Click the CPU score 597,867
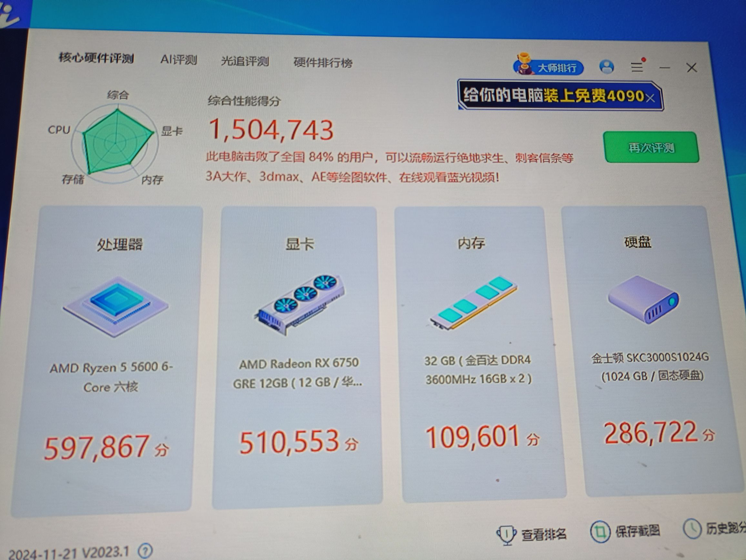The image size is (746, 560). tap(97, 447)
